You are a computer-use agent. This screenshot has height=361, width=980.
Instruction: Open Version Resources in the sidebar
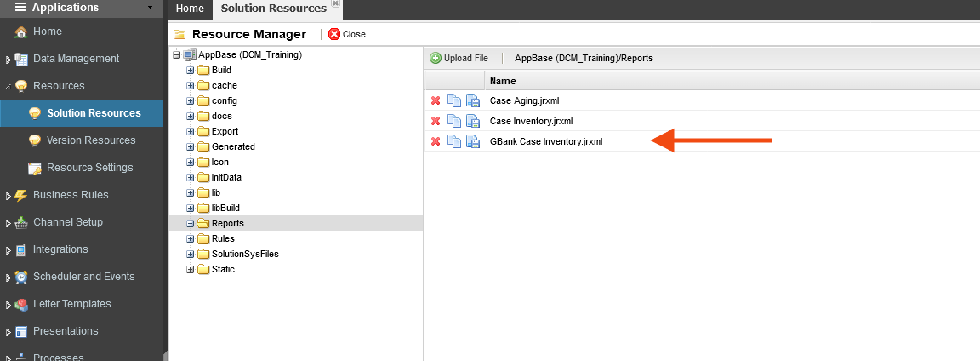(x=90, y=140)
